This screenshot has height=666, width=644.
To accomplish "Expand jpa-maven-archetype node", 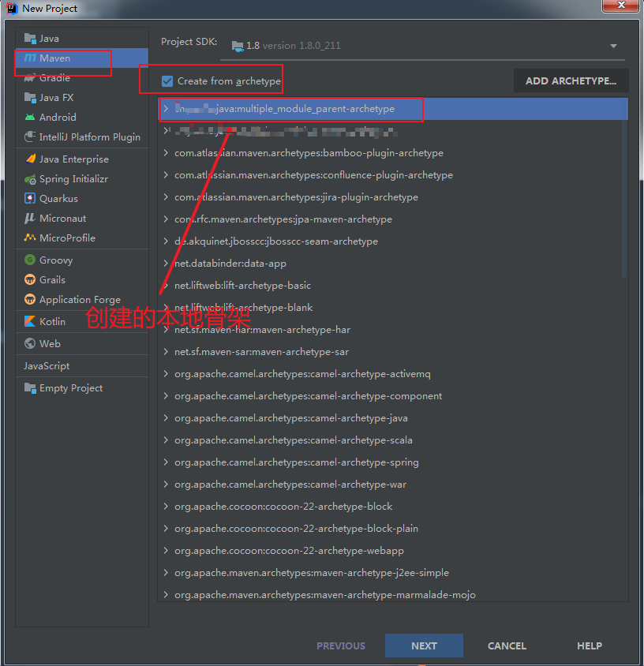I will (166, 219).
